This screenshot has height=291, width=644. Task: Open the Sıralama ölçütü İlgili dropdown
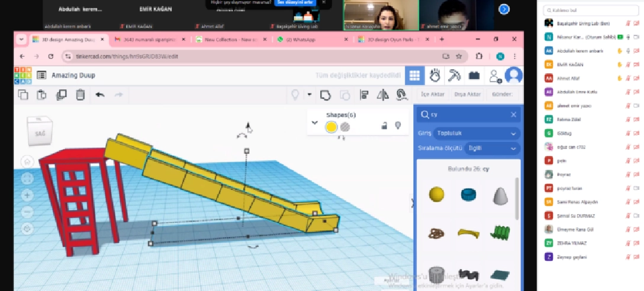point(492,148)
